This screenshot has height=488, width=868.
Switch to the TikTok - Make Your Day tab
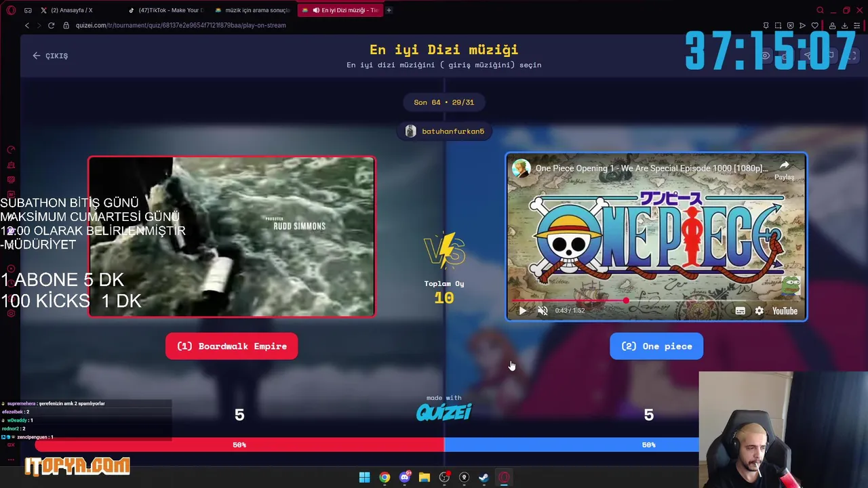[x=166, y=10]
